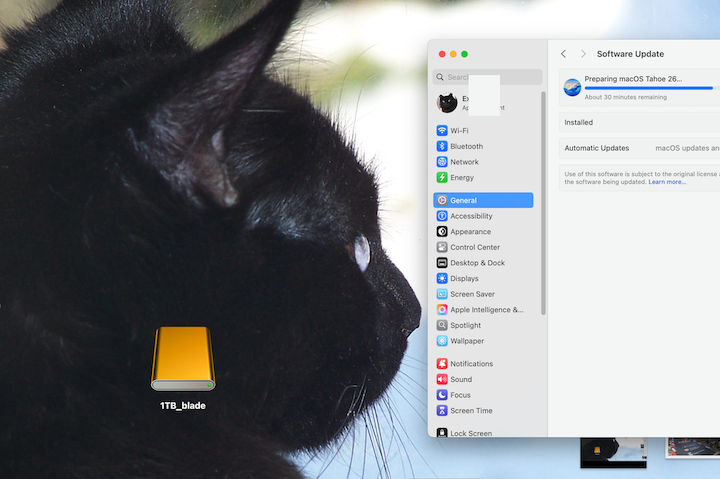Click the search magnifier icon
720x479 pixels.
440,77
